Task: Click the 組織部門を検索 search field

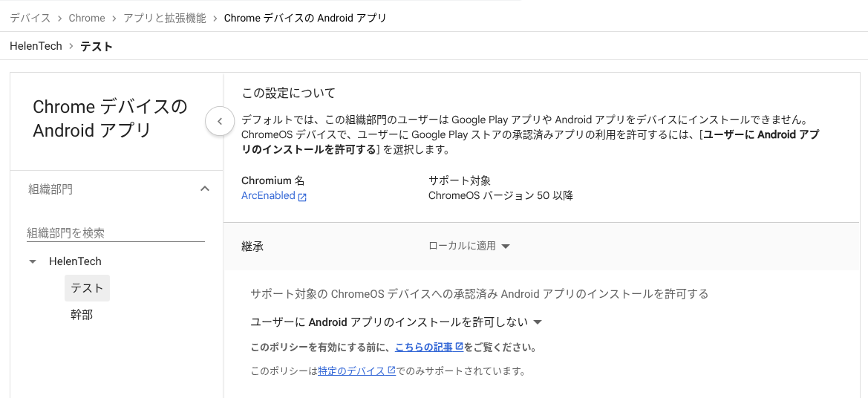Action: [x=115, y=233]
